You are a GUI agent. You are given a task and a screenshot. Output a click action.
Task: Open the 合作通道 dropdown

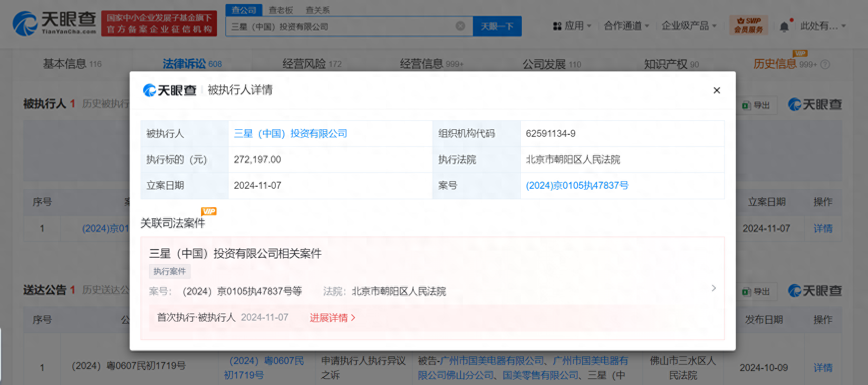click(627, 26)
